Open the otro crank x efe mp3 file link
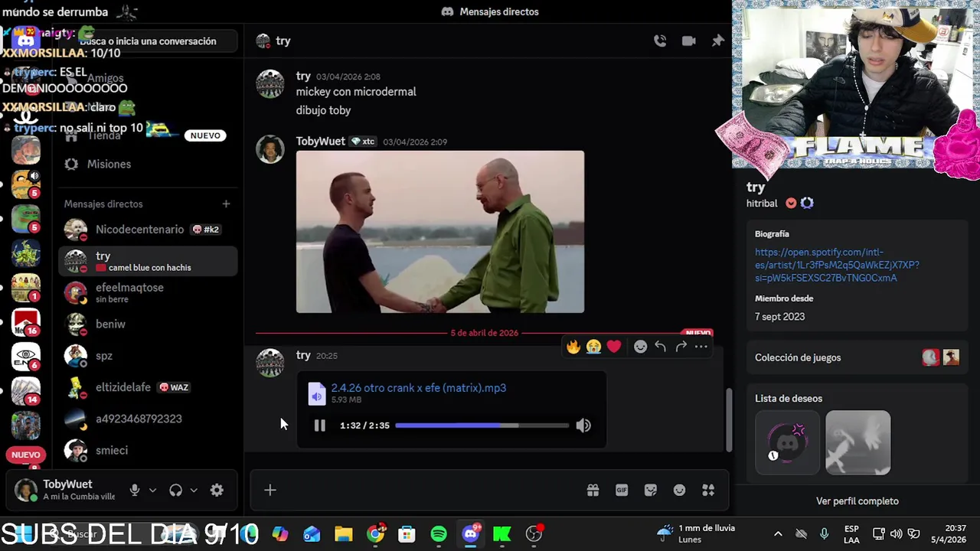980x551 pixels. coord(419,388)
